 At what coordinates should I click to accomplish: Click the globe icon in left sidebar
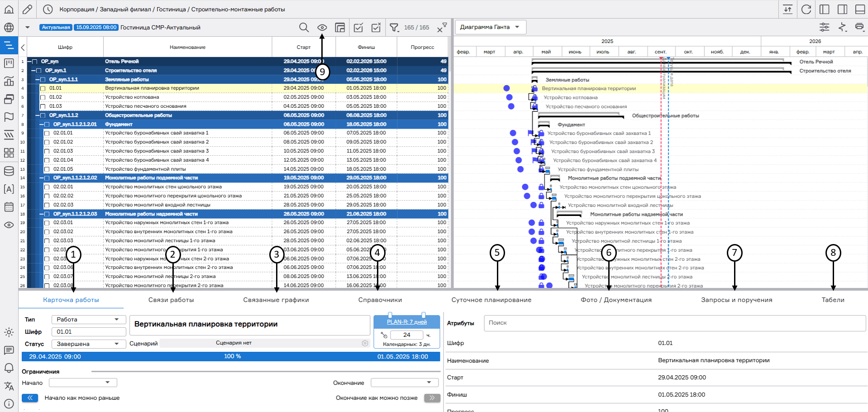click(9, 28)
